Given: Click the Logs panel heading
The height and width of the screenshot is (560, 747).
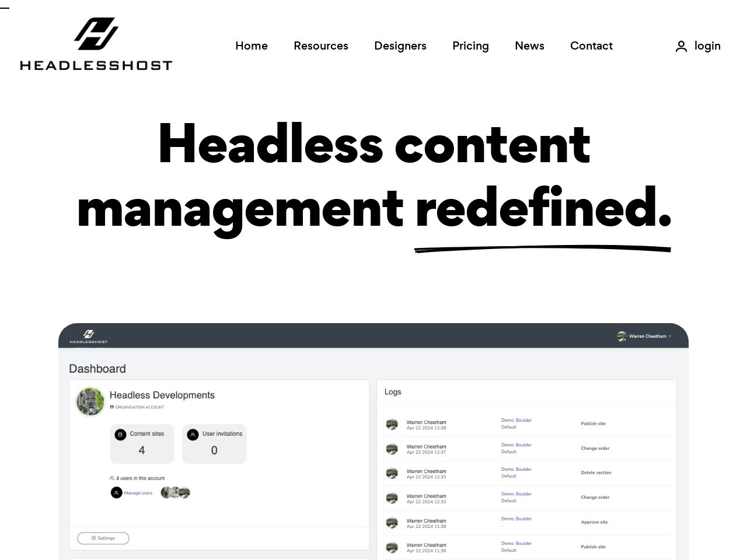Looking at the screenshot, I should point(393,392).
